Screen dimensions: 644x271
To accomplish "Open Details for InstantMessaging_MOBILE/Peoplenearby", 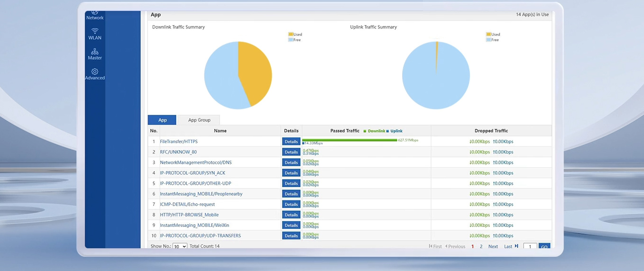I will 291,194.
